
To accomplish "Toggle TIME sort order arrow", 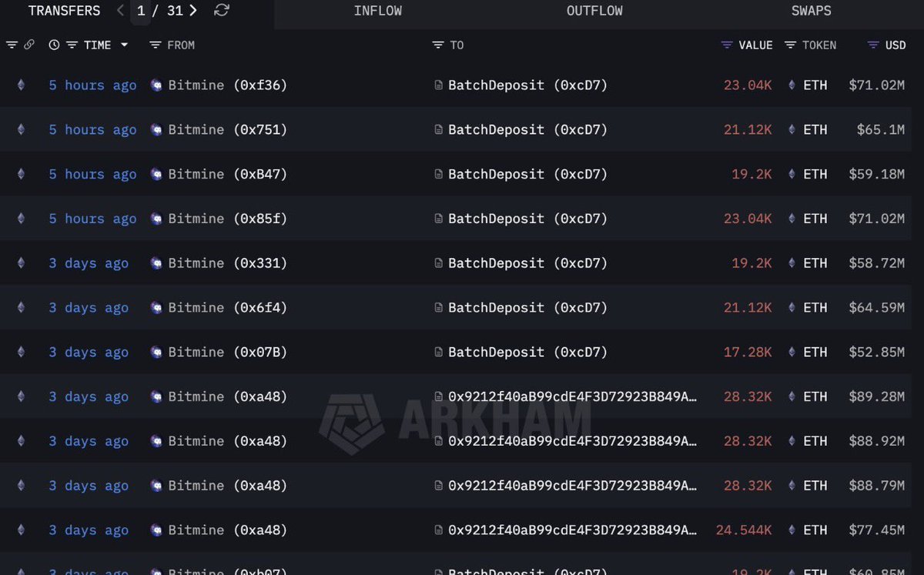I will click(124, 45).
